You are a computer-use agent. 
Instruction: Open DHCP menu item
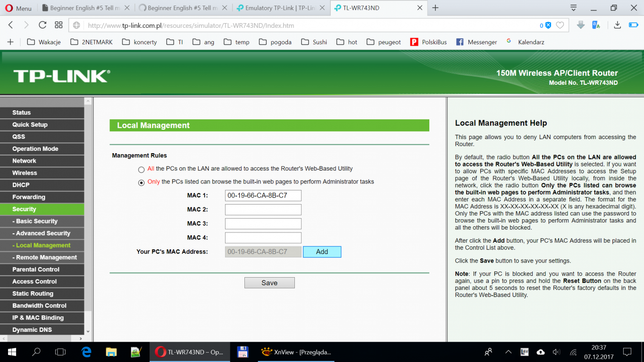[42, 185]
